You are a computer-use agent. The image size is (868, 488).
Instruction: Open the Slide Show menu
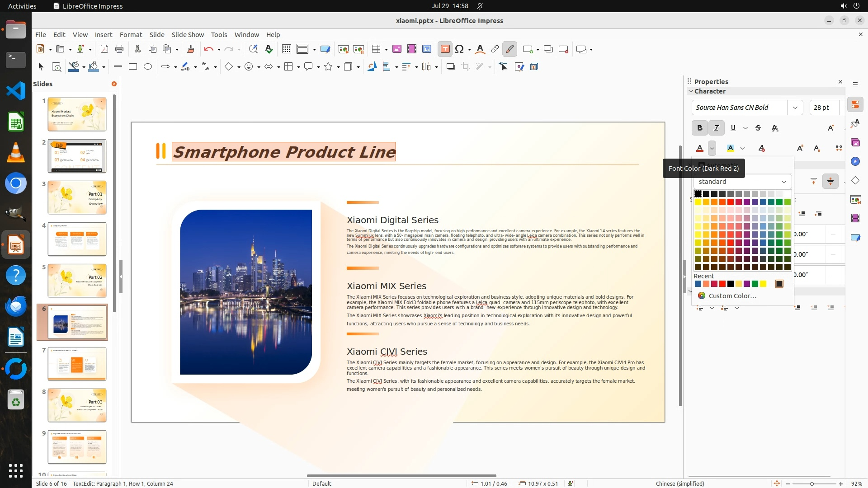pyautogui.click(x=188, y=34)
